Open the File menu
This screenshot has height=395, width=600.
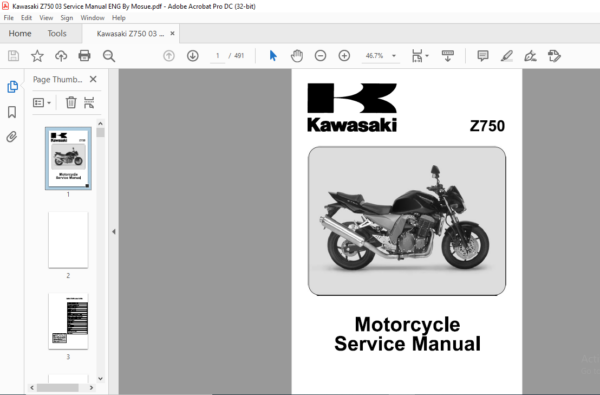coord(8,18)
